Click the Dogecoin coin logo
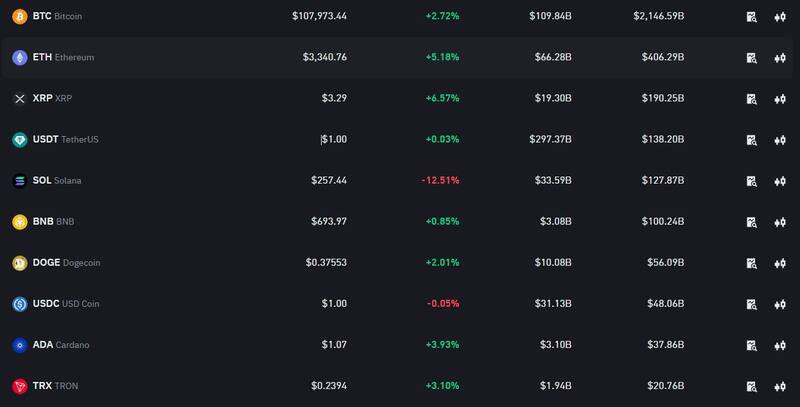 (19, 263)
